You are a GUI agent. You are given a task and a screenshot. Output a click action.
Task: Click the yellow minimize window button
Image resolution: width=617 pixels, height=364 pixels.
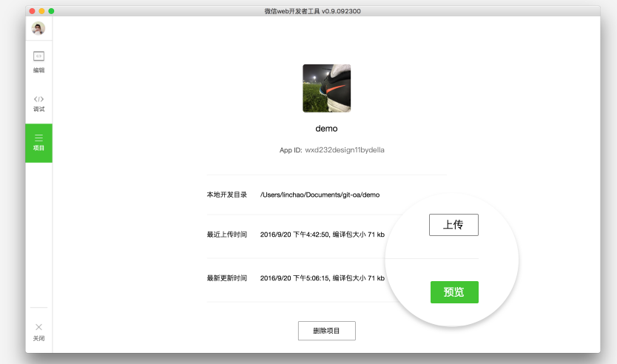42,11
